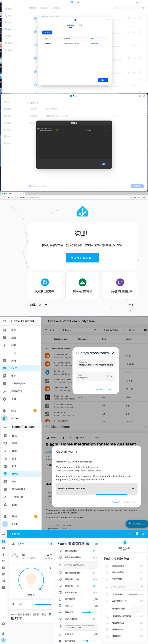Open overflow menu of Home Assistant Community Store
The image size is (148, 644).
(x=145, y=321)
